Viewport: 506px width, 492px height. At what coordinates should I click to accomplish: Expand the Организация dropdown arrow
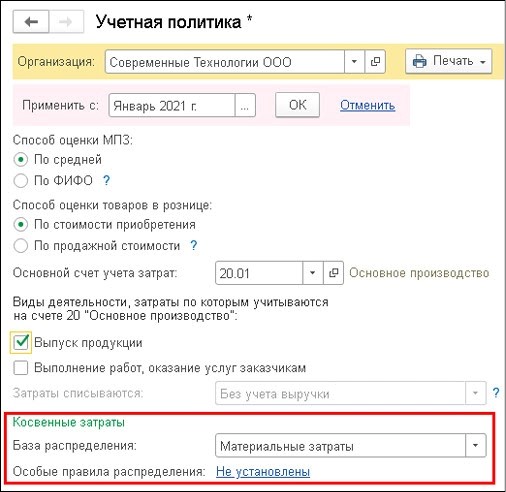click(354, 62)
